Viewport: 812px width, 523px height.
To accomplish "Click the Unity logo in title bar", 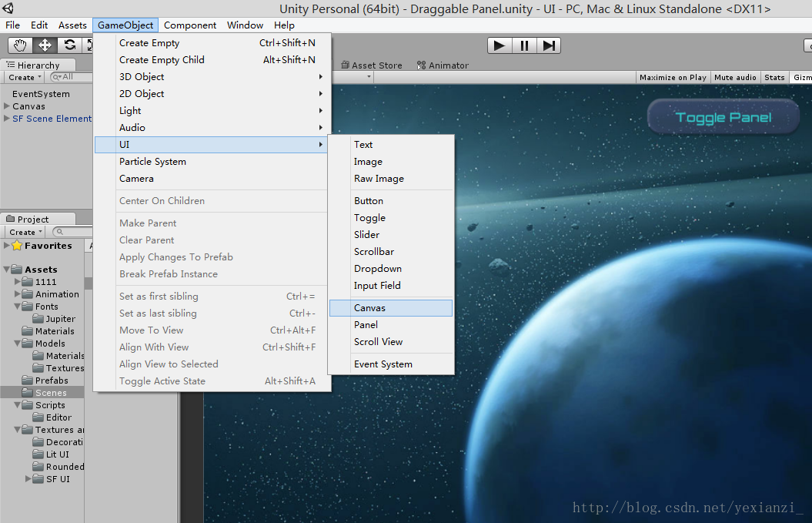I will tap(8, 8).
